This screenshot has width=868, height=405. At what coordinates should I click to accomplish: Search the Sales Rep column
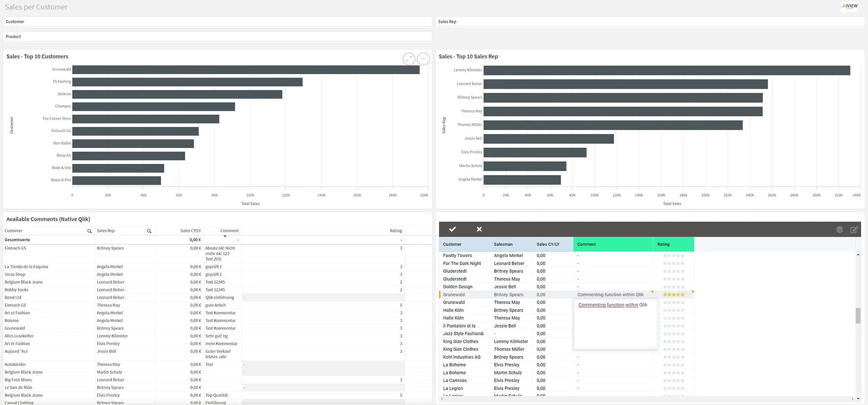point(149,231)
